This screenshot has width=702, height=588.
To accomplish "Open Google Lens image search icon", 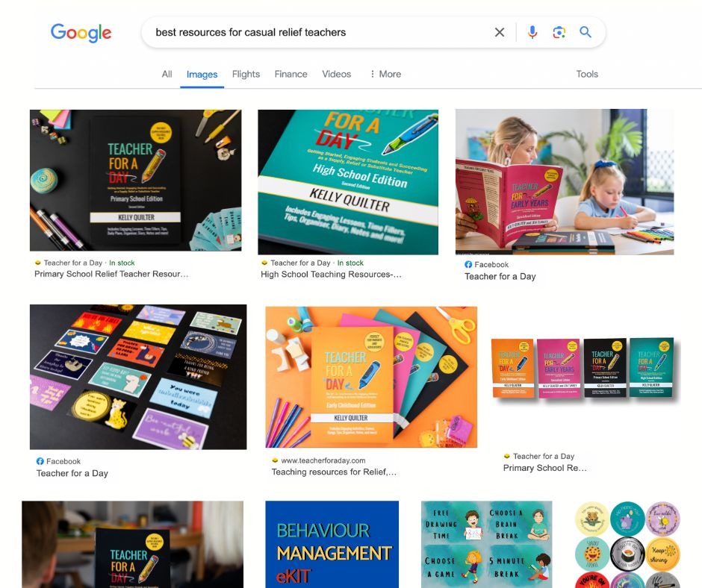I will 559,32.
